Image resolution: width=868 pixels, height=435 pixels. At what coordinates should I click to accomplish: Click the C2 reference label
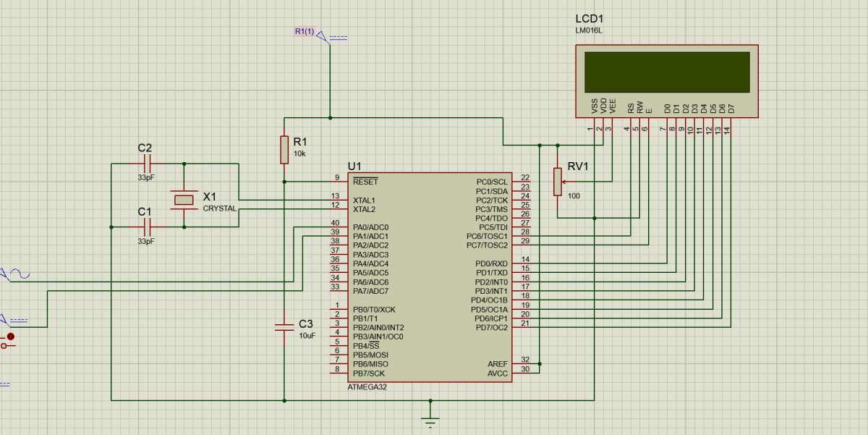145,148
